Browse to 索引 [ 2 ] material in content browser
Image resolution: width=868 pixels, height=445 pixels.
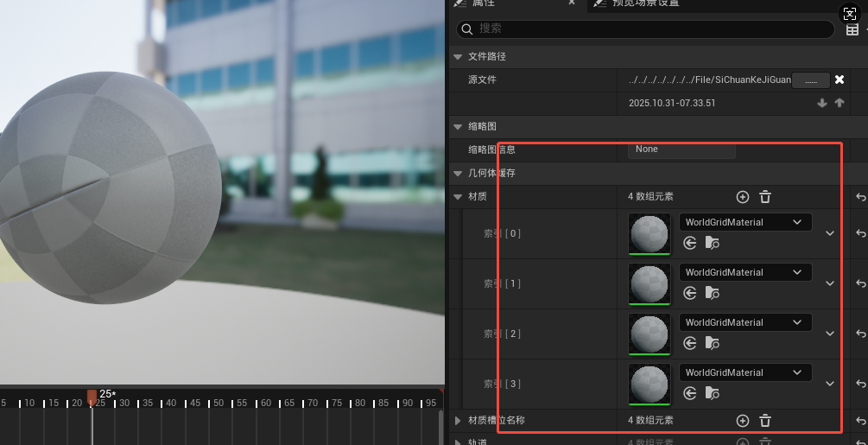(712, 343)
